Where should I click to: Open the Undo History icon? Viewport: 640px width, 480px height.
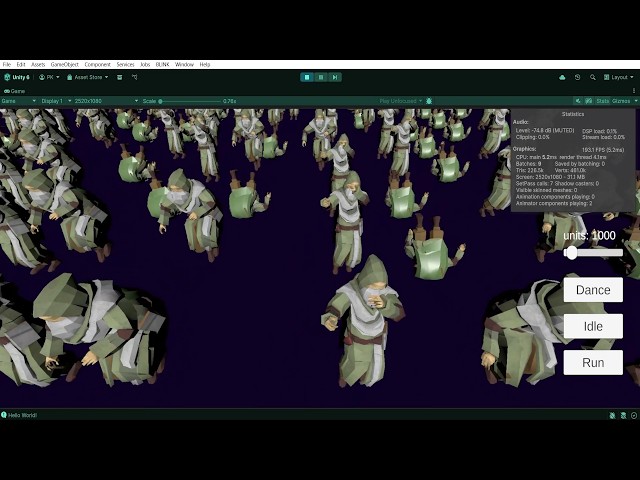click(x=577, y=77)
